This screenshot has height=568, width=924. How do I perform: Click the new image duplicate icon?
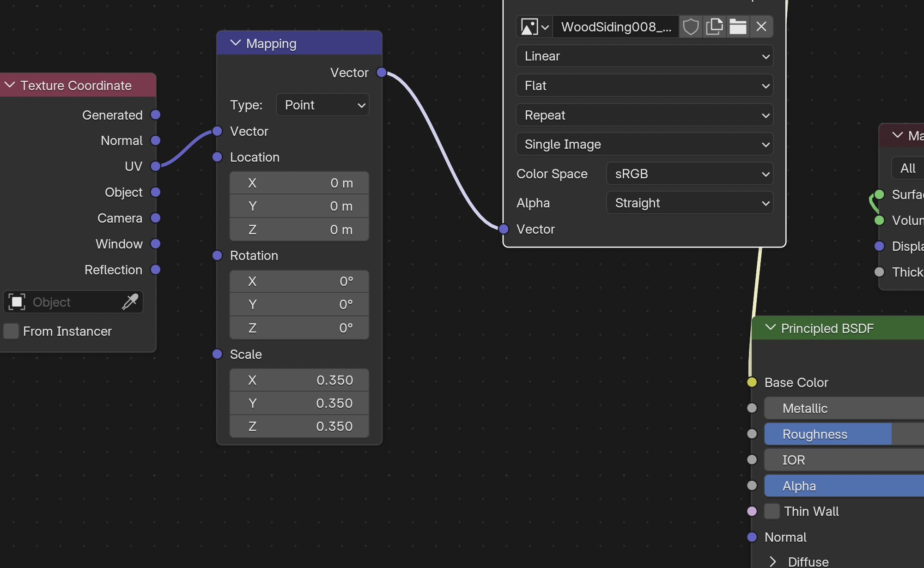click(x=714, y=27)
